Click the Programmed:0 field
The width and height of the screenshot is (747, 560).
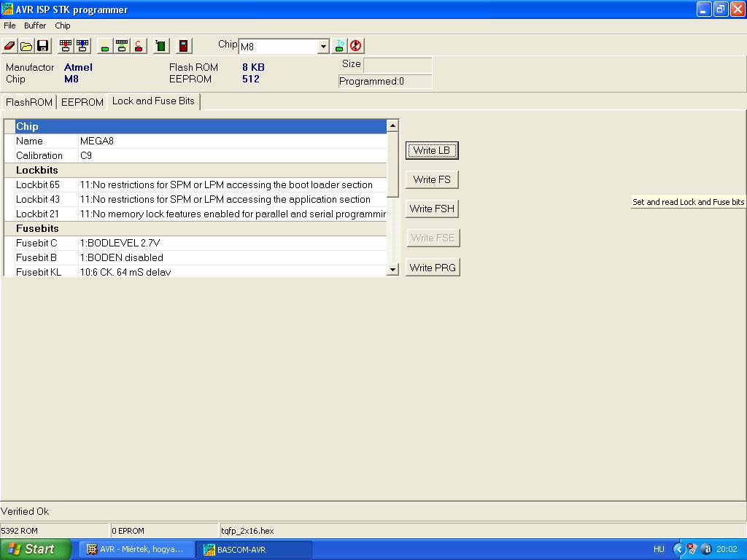pos(385,82)
